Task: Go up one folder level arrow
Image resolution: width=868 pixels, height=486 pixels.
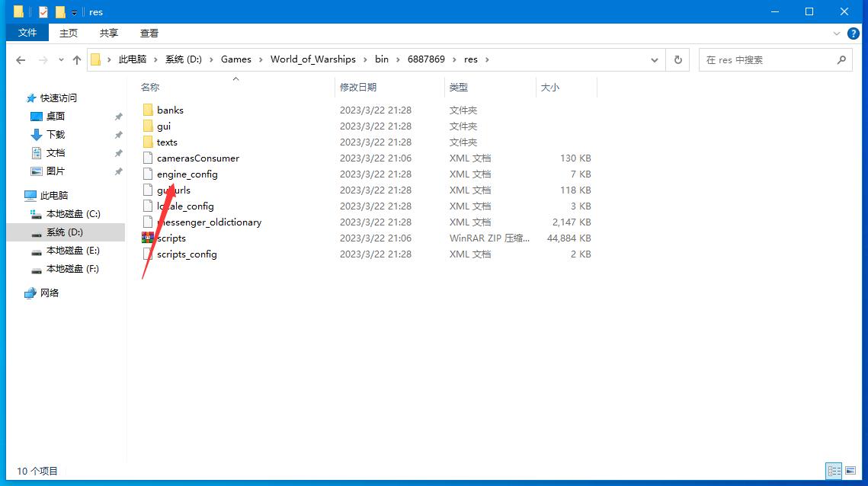Action: click(77, 59)
